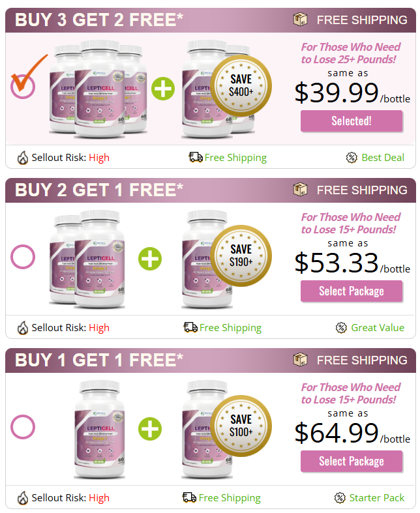Click the three Lepticell bottles image in top package
This screenshot has width=420, height=513.
[x=98, y=89]
